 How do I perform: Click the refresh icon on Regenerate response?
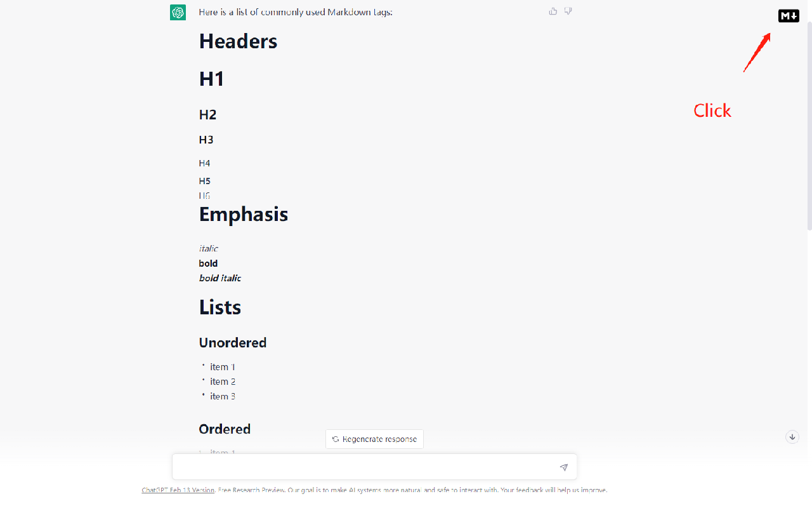tap(336, 439)
